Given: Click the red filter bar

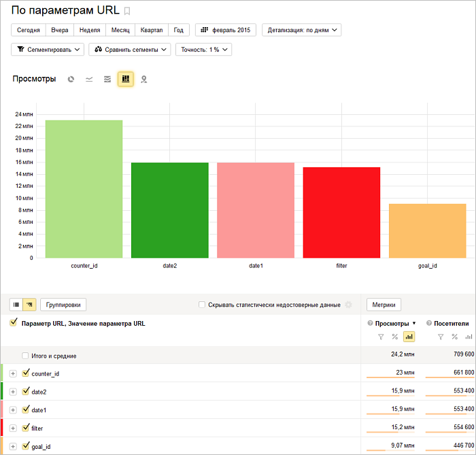Looking at the screenshot, I should click(341, 212).
